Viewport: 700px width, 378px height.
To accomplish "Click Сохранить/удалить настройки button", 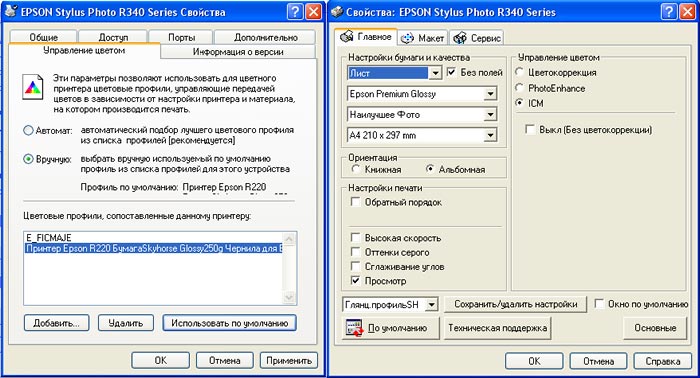I will point(516,304).
